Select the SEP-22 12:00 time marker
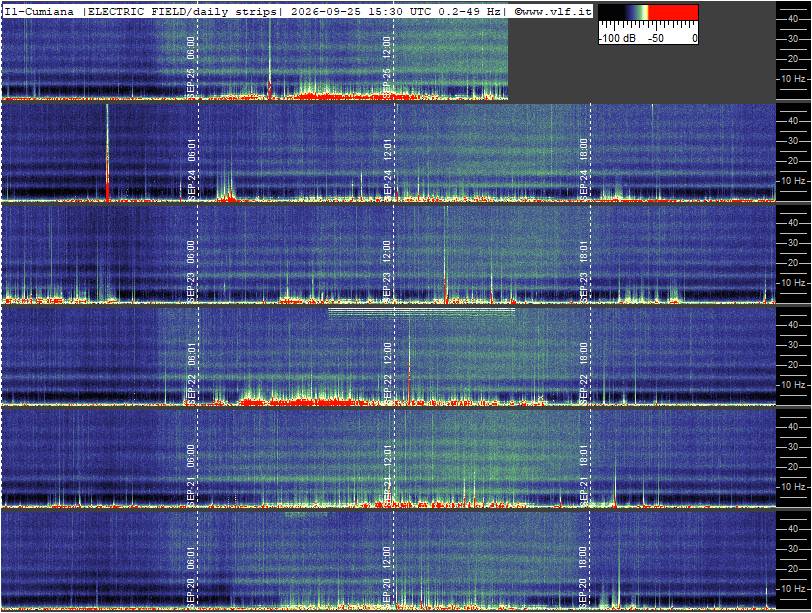Viewport: 812px width, 613px height. pyautogui.click(x=387, y=373)
